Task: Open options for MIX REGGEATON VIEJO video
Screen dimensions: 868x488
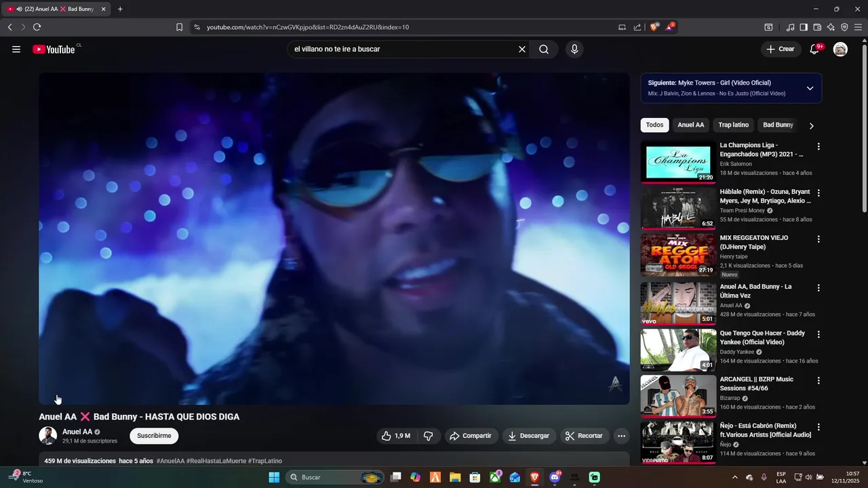Action: (x=818, y=239)
